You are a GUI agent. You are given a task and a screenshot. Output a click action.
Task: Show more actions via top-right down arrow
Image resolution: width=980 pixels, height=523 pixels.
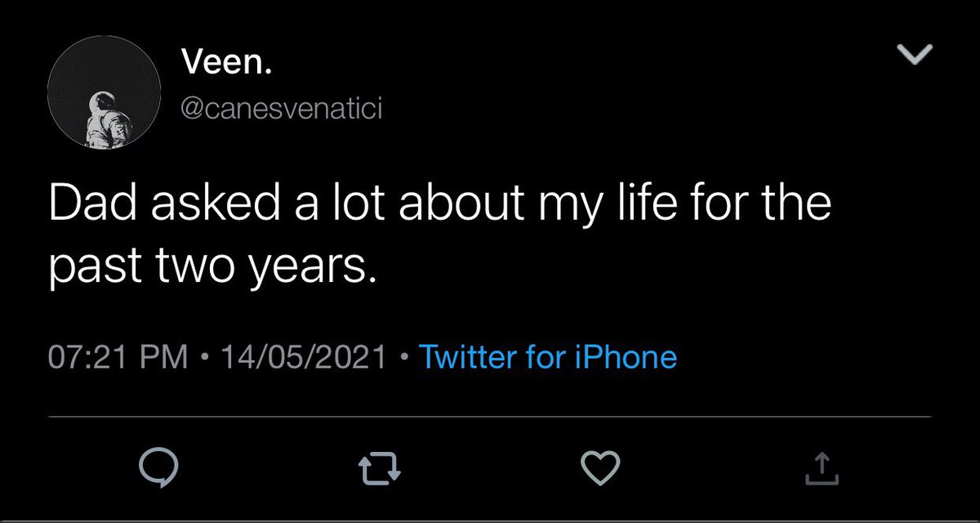point(914,56)
